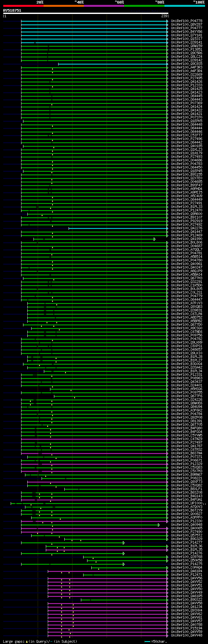Select the UniRef100_Q575T2 label
This screenshot has height=644, width=208.
point(187,536)
